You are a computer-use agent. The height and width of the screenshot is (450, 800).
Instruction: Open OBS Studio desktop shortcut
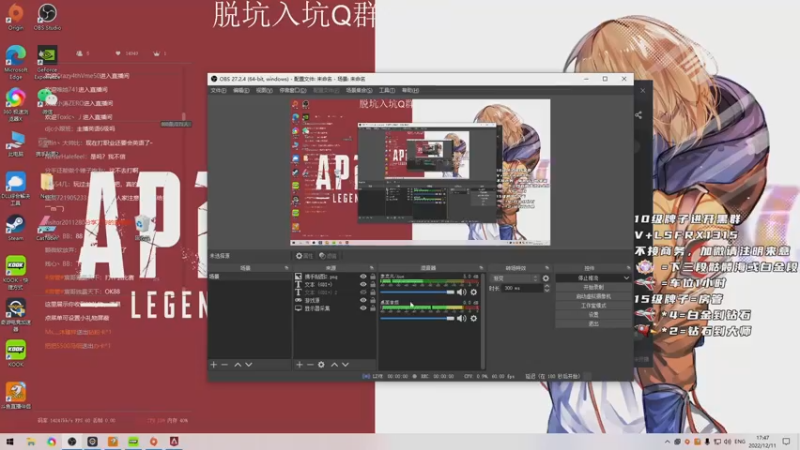click(x=47, y=16)
